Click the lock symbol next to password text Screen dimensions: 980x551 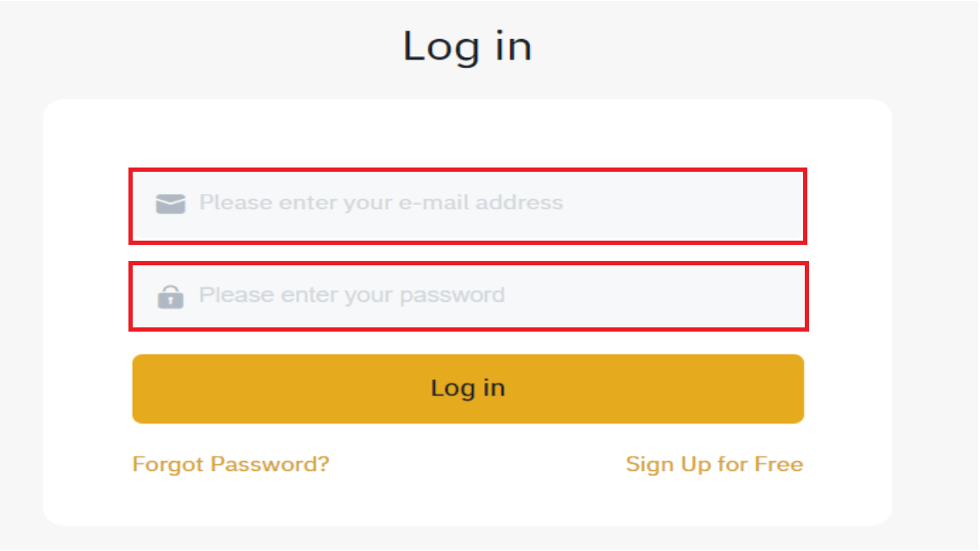click(170, 294)
